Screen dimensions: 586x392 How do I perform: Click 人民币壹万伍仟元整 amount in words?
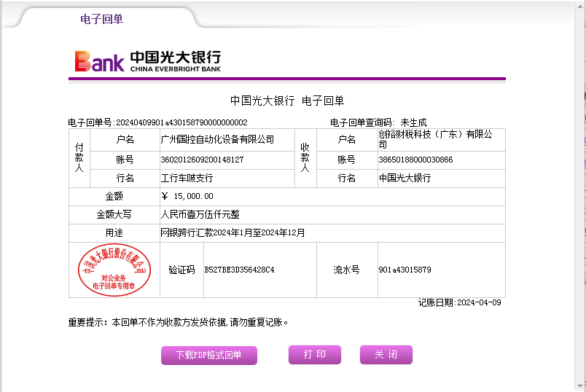(x=200, y=214)
